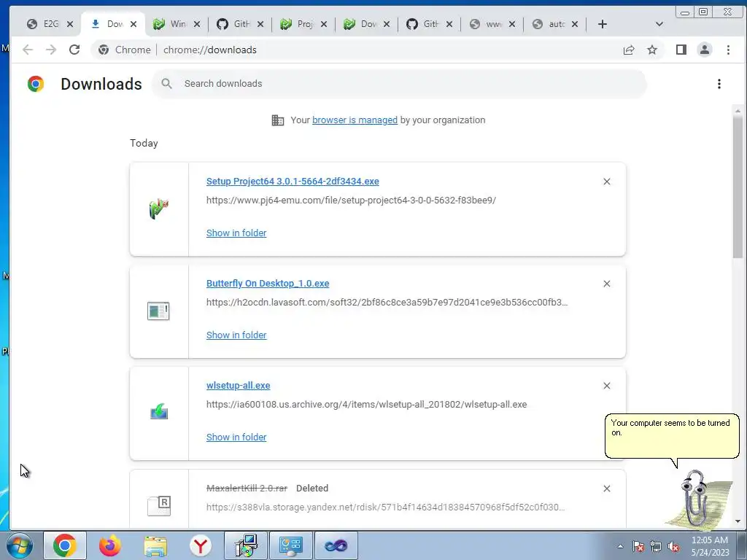Open the www tab
Screen dimensions: 747x560
tap(492, 24)
